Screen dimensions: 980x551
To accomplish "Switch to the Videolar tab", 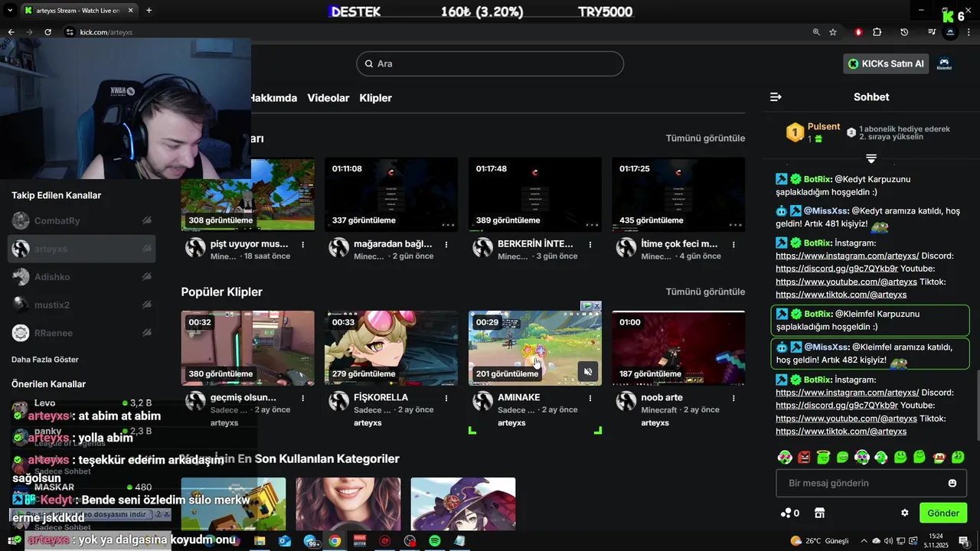I will click(328, 98).
